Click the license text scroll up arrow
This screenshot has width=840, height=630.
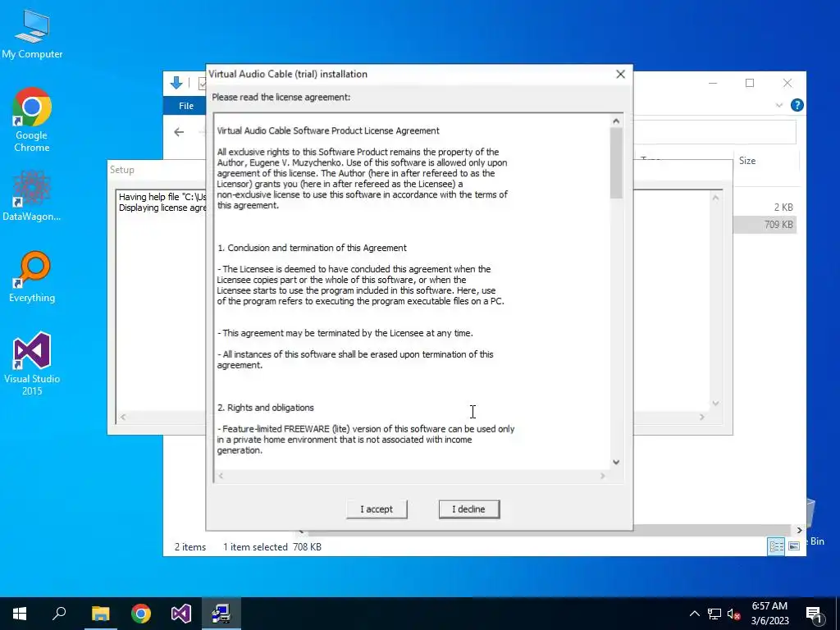[616, 121]
